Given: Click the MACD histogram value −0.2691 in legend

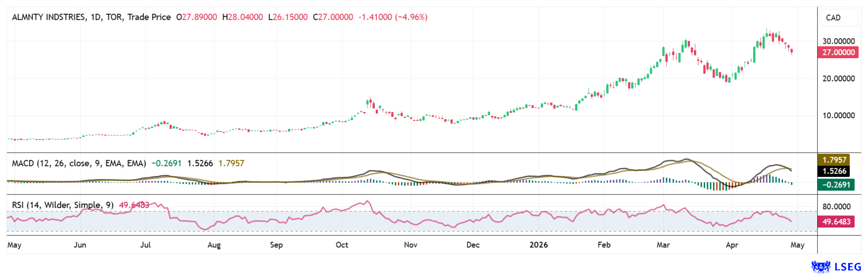Looking at the screenshot, I should (166, 163).
